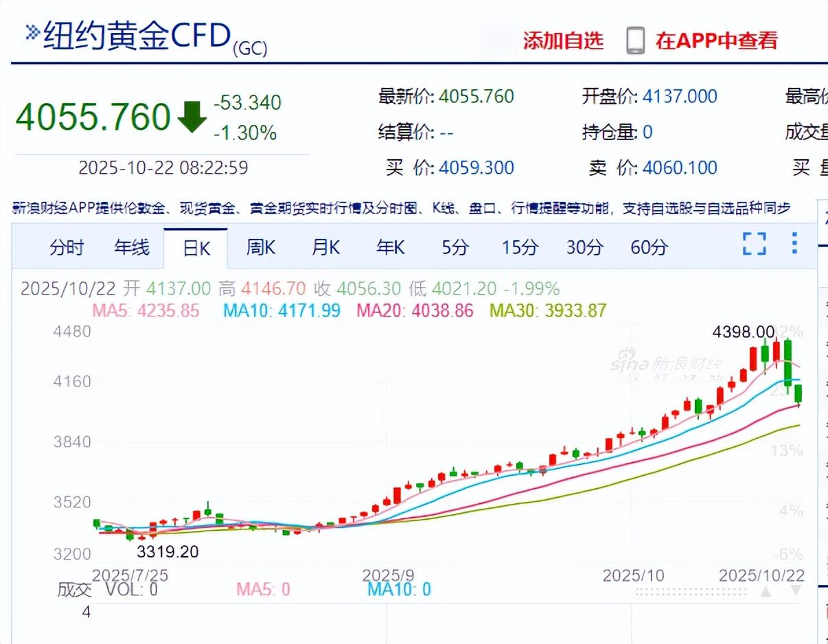Screen dimensions: 828x644
Task: Choose the 30分 interval tab
Action: 584,248
